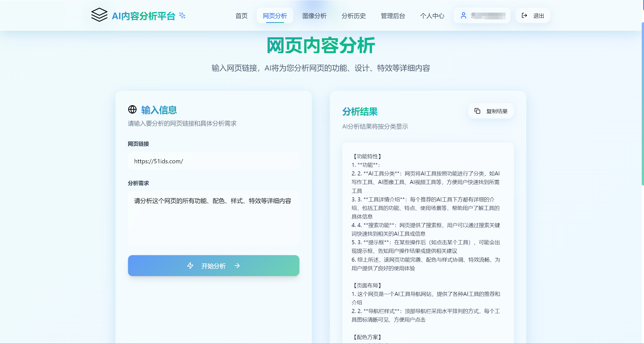Viewport: 644px width, 344px height.
Task: Click the logout arrow icon
Action: click(524, 15)
